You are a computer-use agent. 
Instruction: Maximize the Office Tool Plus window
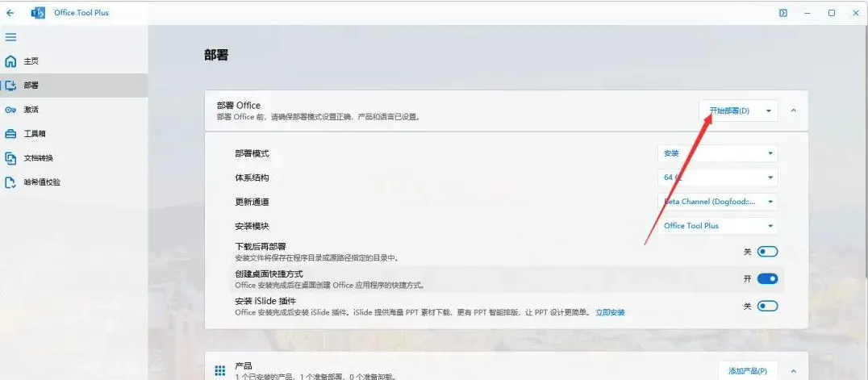[x=832, y=13]
